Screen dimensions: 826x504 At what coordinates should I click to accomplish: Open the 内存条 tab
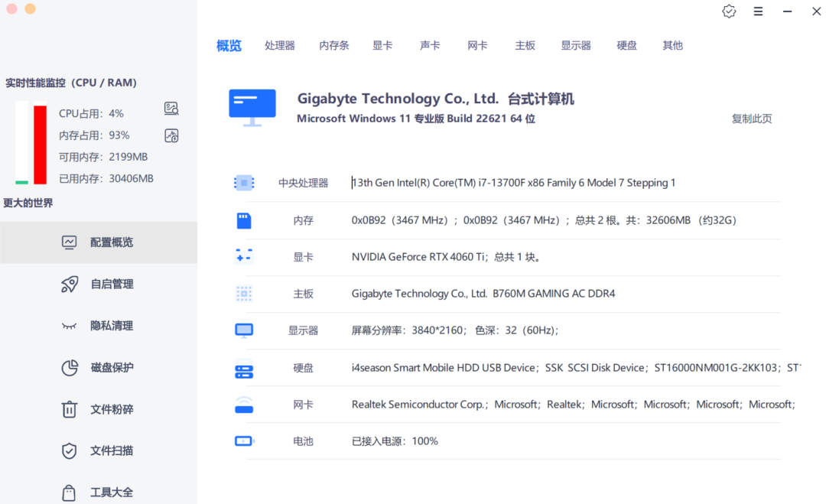(x=334, y=46)
